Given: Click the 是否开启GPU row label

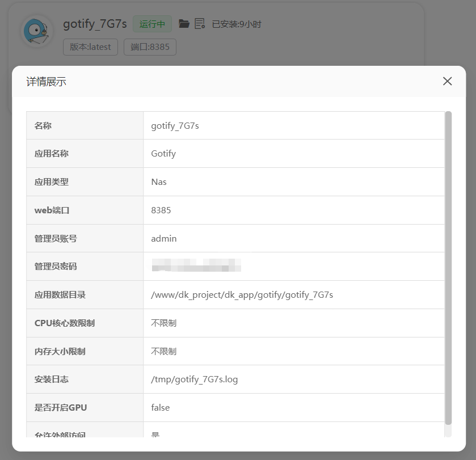Looking at the screenshot, I should click(60, 407).
